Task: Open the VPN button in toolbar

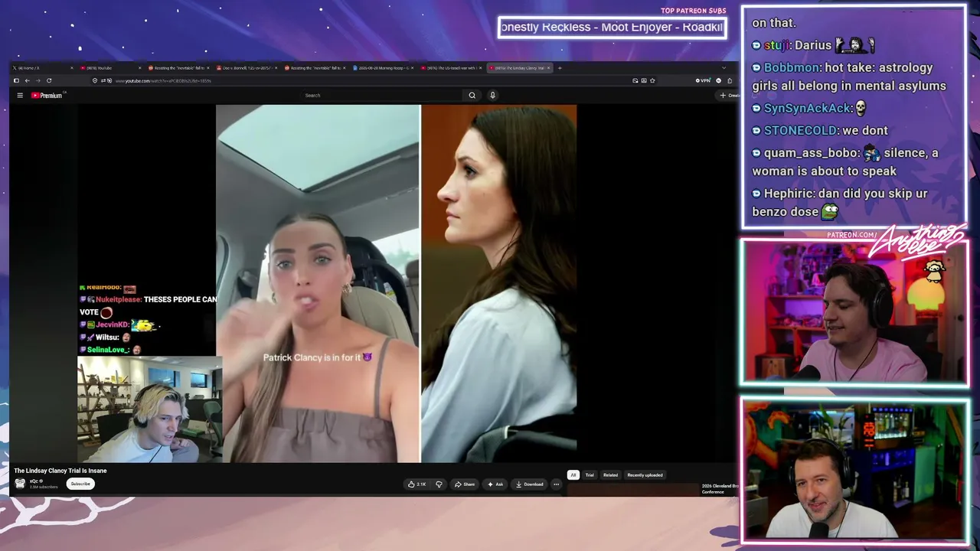Action: pyautogui.click(x=703, y=80)
